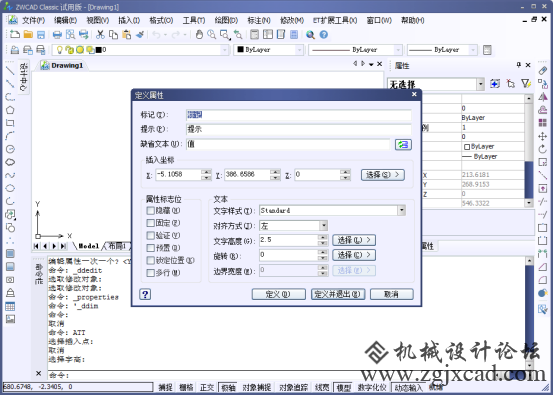
Task: Enable the 固定 (Fixed) checkbox
Action: pos(151,223)
